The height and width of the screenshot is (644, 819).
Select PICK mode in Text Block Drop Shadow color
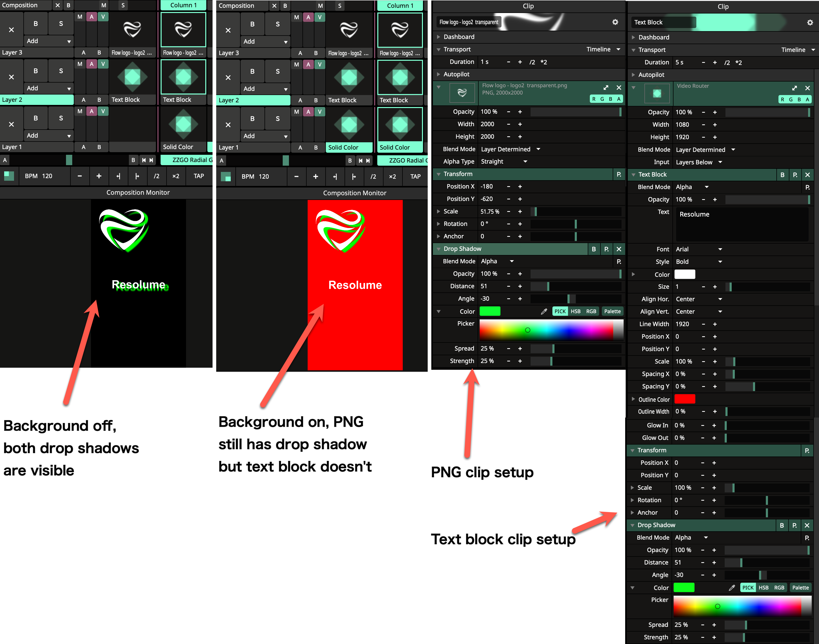[x=748, y=587]
